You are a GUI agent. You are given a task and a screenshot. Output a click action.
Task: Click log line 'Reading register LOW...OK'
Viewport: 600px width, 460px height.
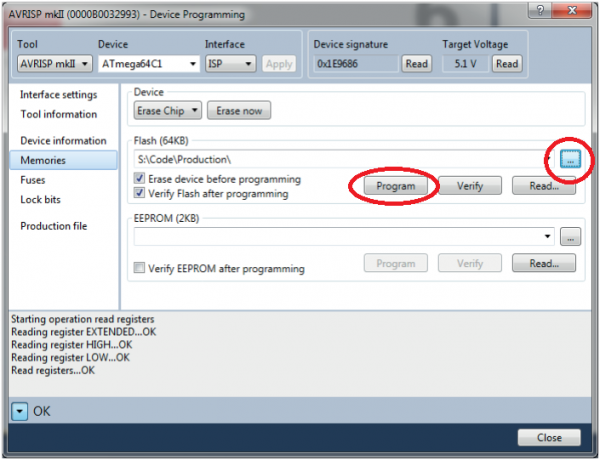pyautogui.click(x=70, y=357)
